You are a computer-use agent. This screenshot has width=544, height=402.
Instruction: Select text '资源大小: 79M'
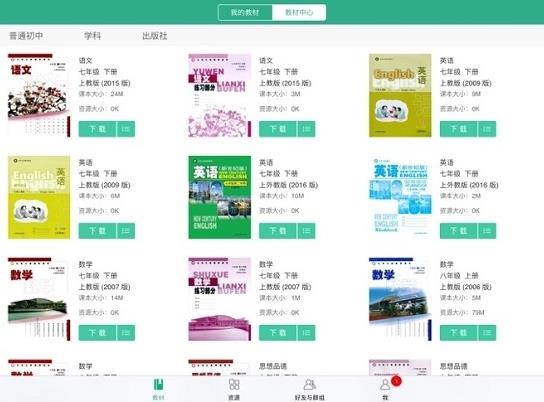pos(462,313)
